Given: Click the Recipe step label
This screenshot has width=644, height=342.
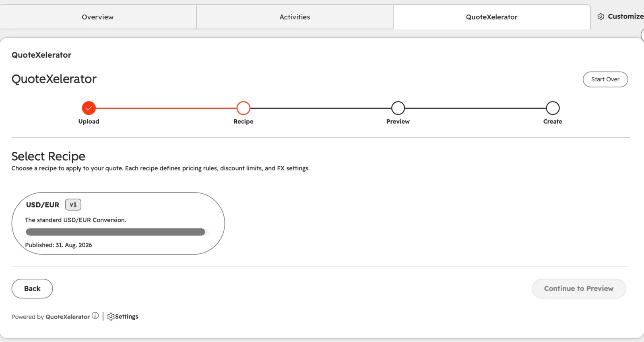Looking at the screenshot, I should (244, 121).
